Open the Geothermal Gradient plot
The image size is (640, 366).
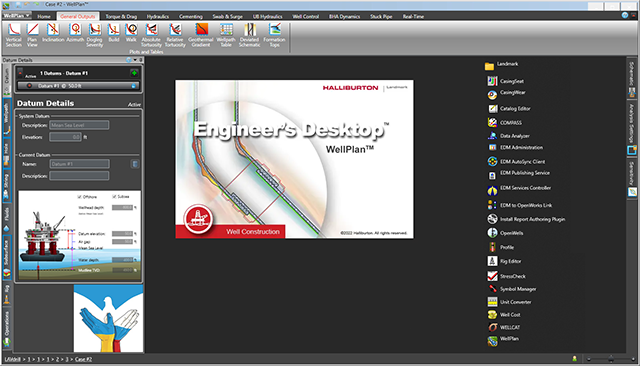201,35
